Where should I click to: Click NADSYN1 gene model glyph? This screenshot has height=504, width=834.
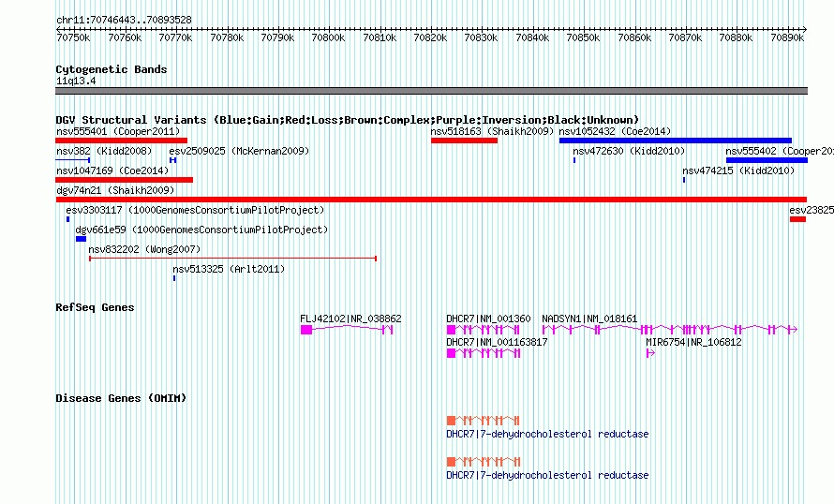tap(670, 330)
